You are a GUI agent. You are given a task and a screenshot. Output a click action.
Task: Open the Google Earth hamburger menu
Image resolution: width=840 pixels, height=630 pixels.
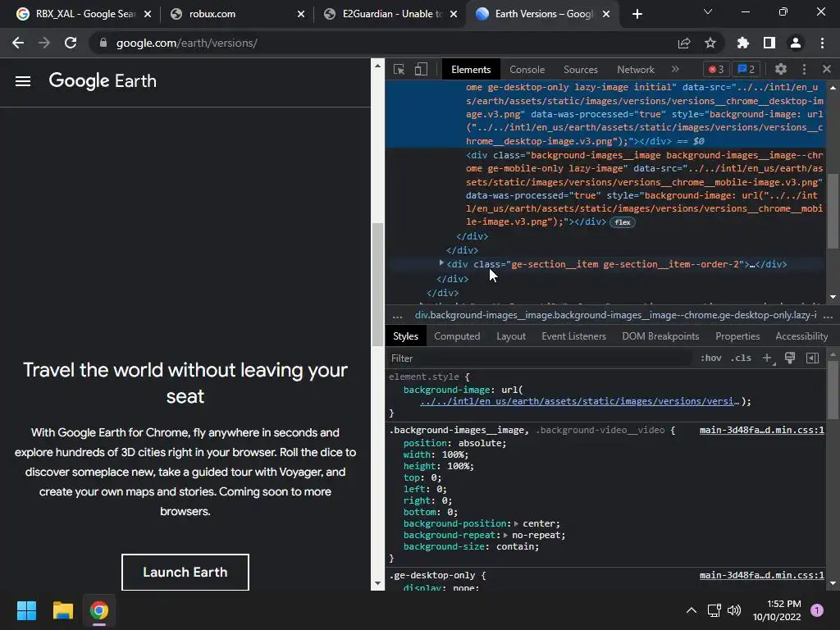click(x=22, y=81)
